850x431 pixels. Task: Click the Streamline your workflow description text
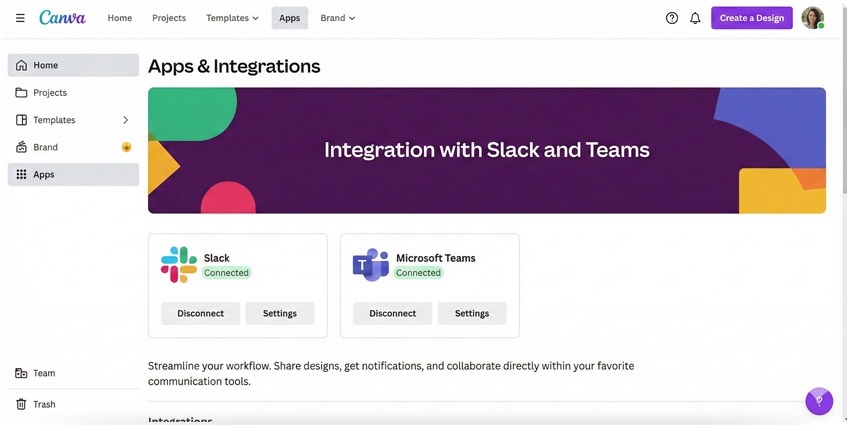[x=391, y=374]
